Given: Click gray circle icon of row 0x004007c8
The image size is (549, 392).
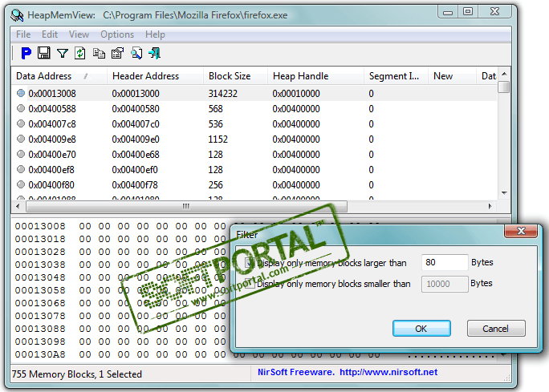Looking at the screenshot, I should click(x=21, y=123).
